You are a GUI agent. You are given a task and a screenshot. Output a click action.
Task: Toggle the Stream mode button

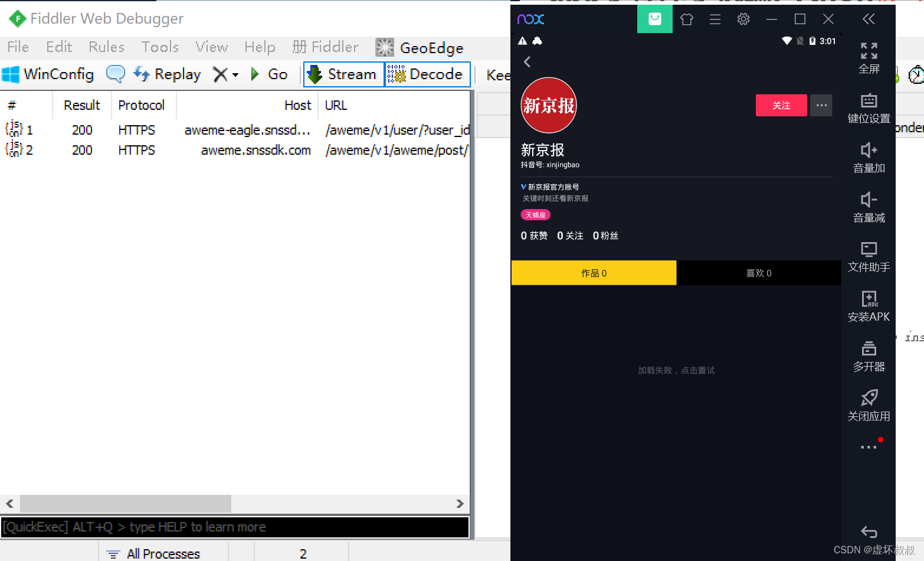click(x=343, y=74)
